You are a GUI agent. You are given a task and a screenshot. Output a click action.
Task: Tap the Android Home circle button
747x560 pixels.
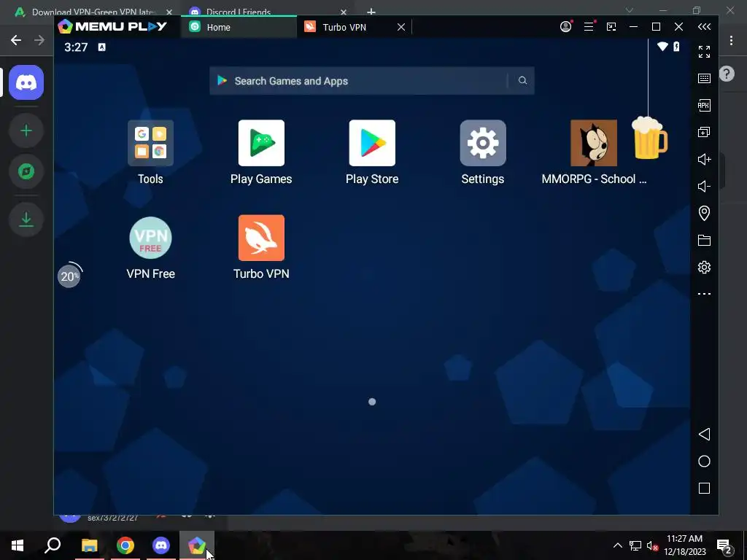[x=704, y=462]
